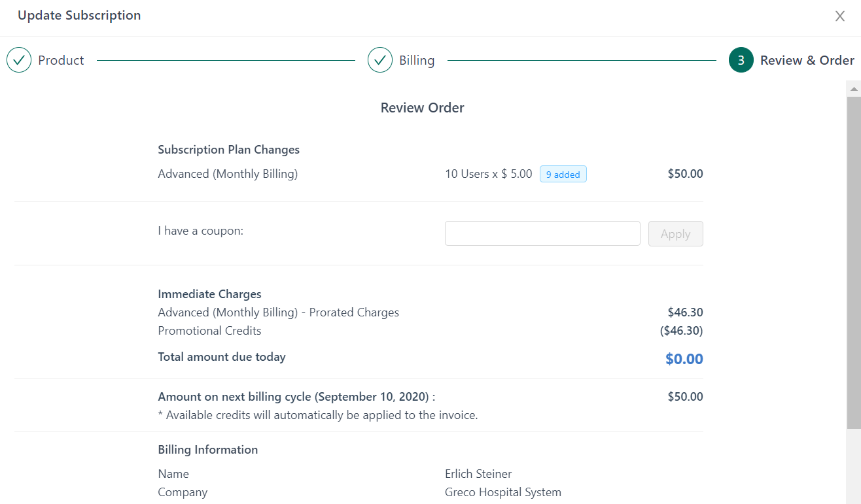Screen dimensions: 861x504
Task: Click the Review Order heading
Action: (422, 108)
